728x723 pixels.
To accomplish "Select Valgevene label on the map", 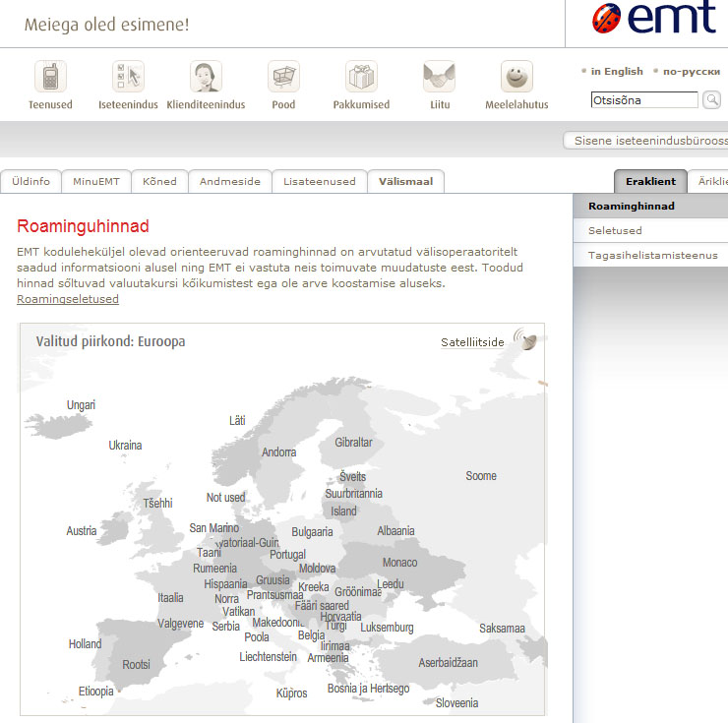I will pos(181,624).
